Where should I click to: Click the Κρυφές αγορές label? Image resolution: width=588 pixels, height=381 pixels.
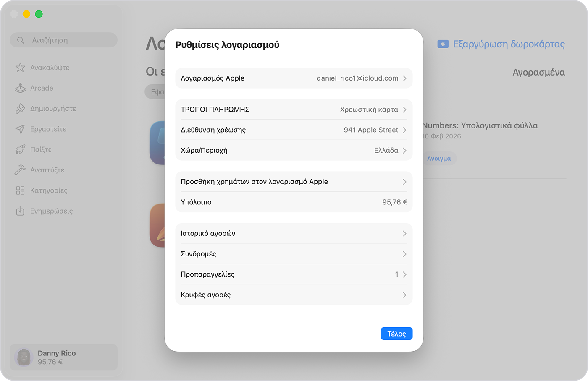(205, 295)
